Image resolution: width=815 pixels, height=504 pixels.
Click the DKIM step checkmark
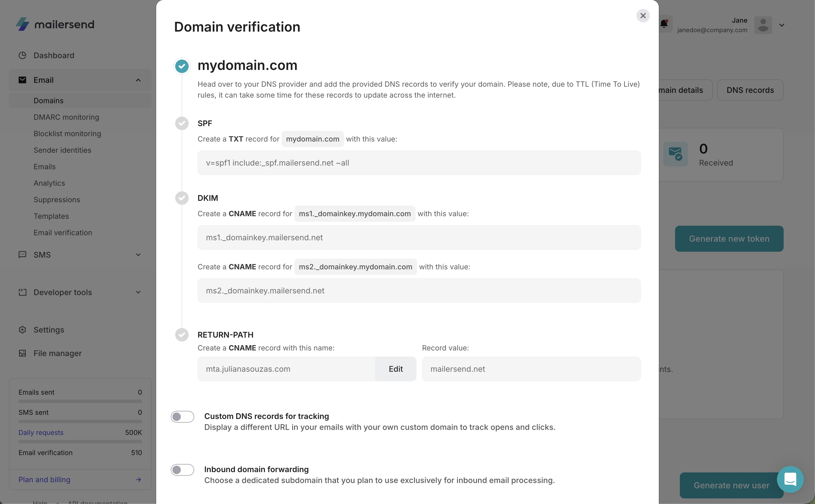182,198
